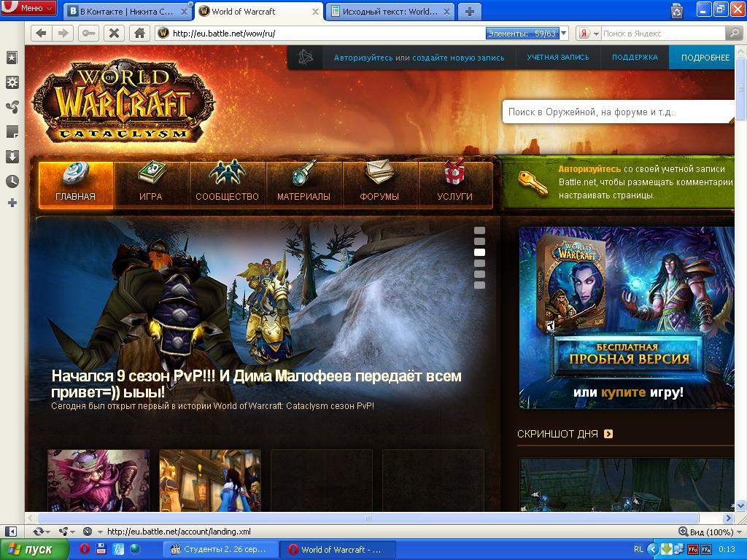Add a panel with the sidebar plus
Image resolution: width=747 pixels, height=560 pixels.
[x=12, y=203]
